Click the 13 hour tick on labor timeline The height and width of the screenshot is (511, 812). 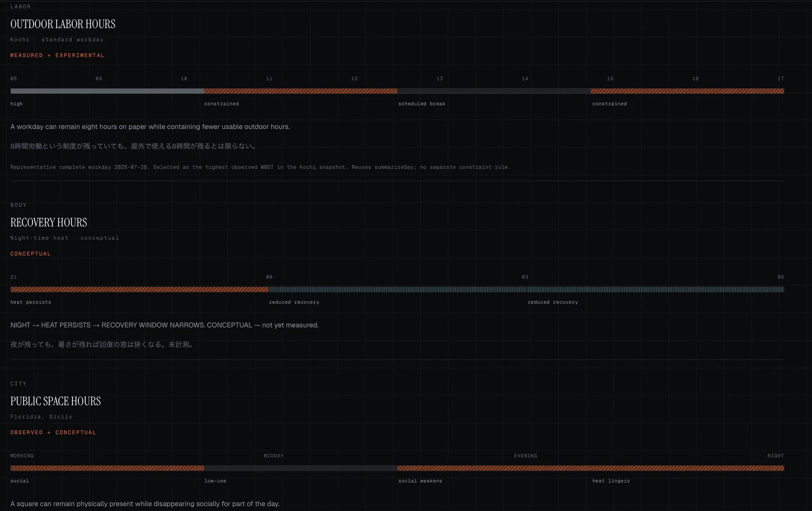pyautogui.click(x=440, y=79)
